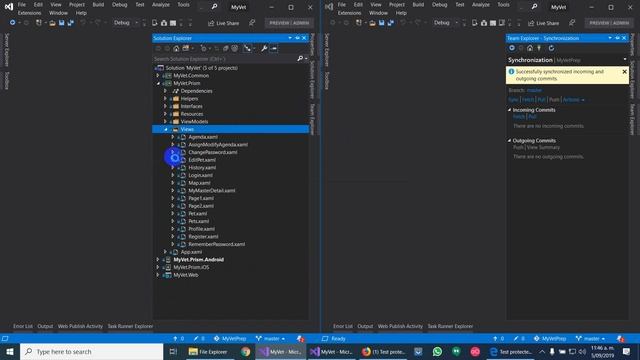640x360 pixels.
Task: Click notifications icon in left status bar
Action: point(300,339)
